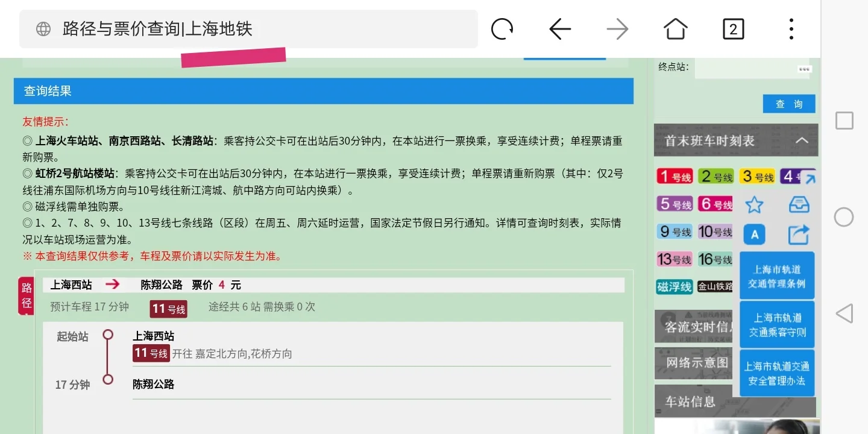Viewport: 868px width, 434px height.
Task: Open the downloads inbox icon
Action: [x=799, y=205]
